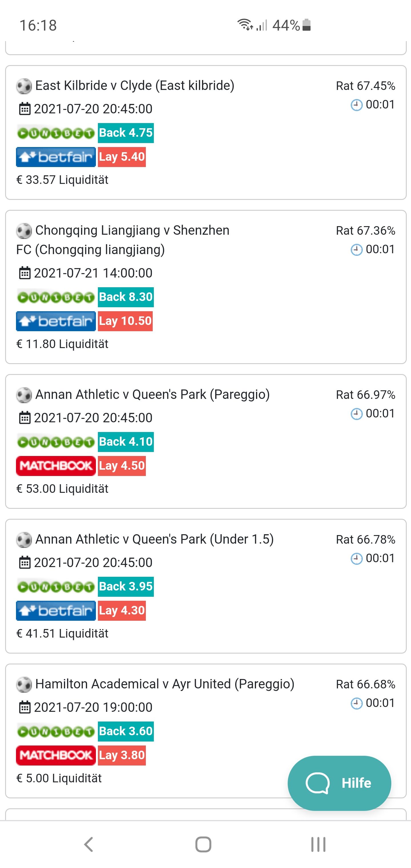Tap the clock icon in Hamilton Academical card

point(356,703)
